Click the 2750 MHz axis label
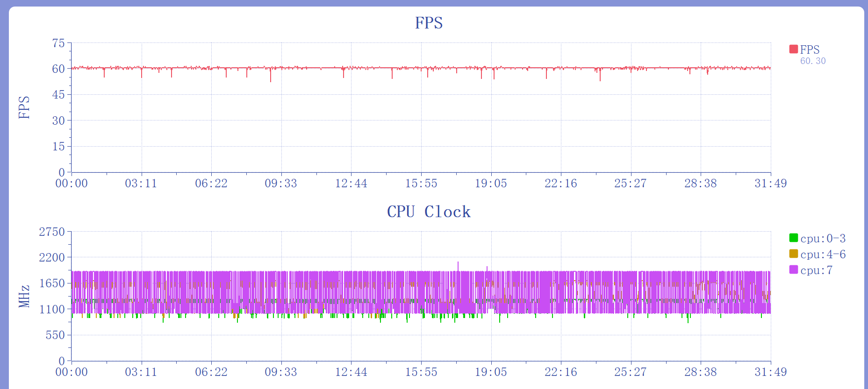Image resolution: width=868 pixels, height=389 pixels. click(x=52, y=232)
